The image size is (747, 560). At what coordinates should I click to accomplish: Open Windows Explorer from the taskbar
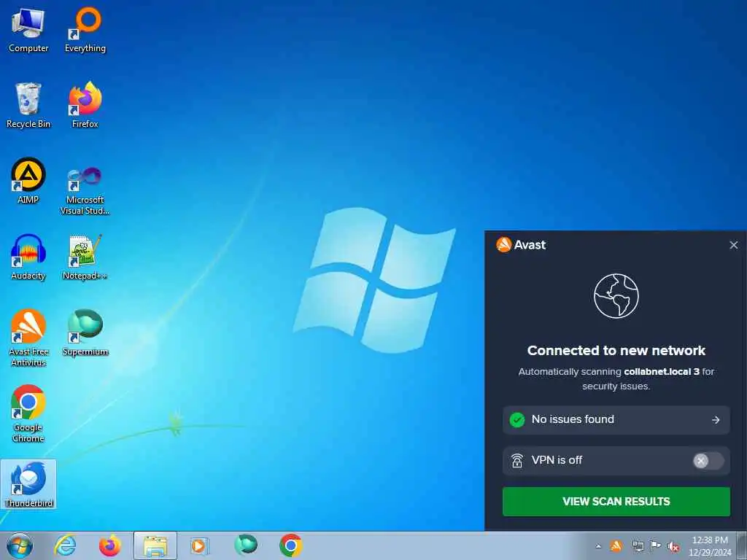(155, 545)
